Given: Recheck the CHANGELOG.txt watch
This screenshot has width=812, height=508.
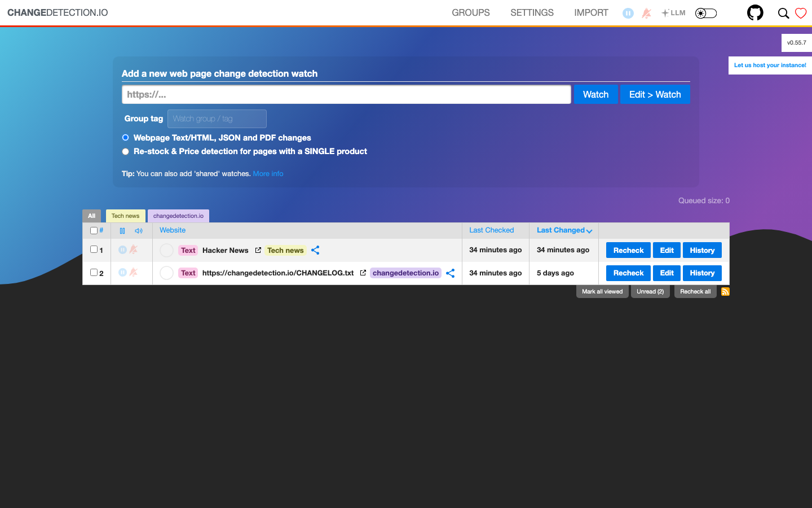Looking at the screenshot, I should pos(628,273).
